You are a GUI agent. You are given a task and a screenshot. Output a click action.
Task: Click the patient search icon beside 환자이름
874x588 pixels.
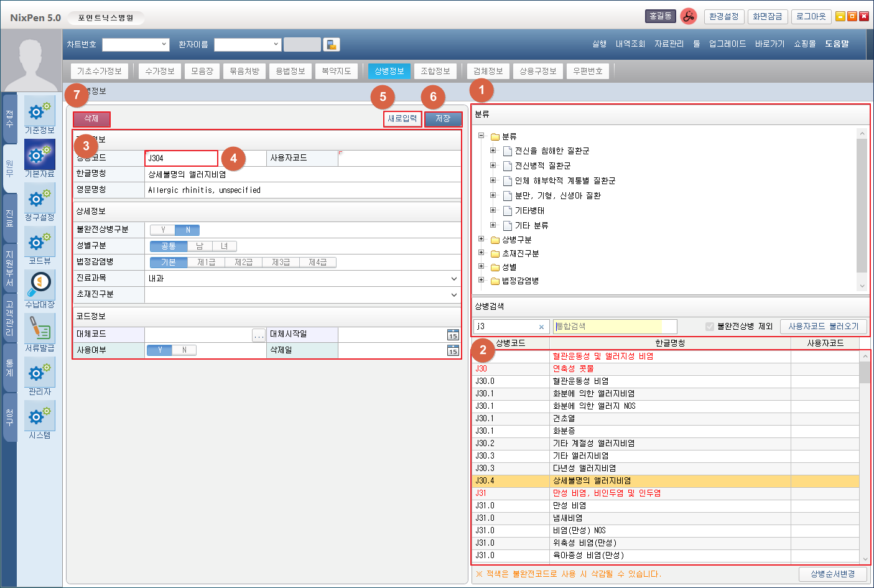(x=332, y=45)
